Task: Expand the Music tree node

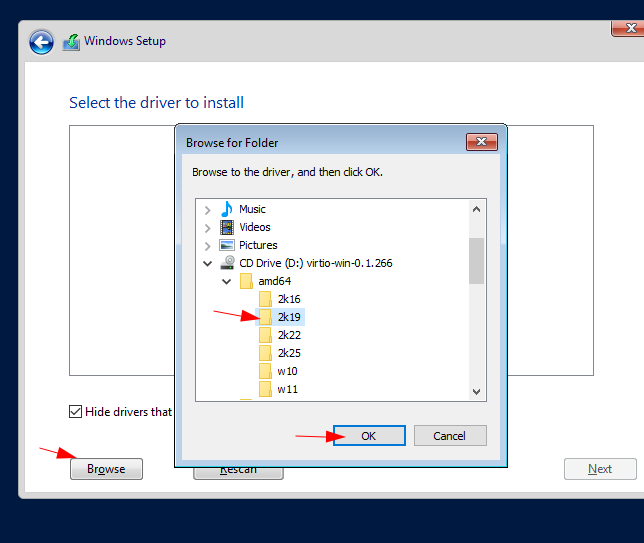Action: pyautogui.click(x=207, y=210)
